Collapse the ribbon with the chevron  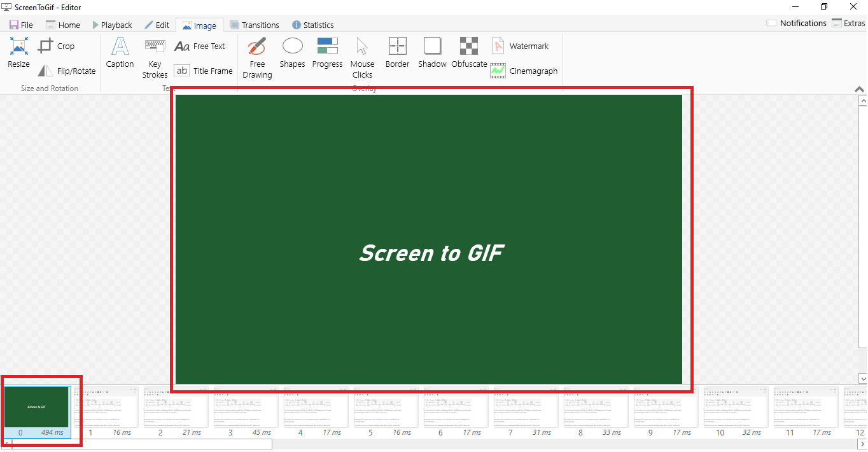[859, 89]
